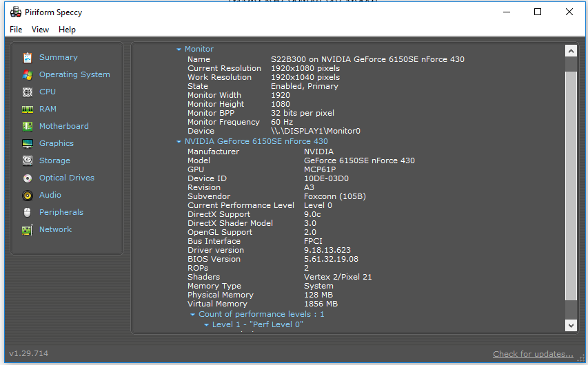
Task: Click scrollbar up arrow
Action: (x=571, y=51)
